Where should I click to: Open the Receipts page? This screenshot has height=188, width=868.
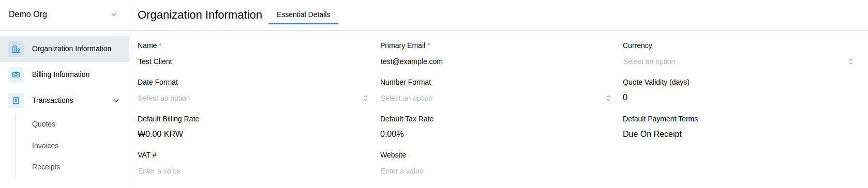pos(46,167)
